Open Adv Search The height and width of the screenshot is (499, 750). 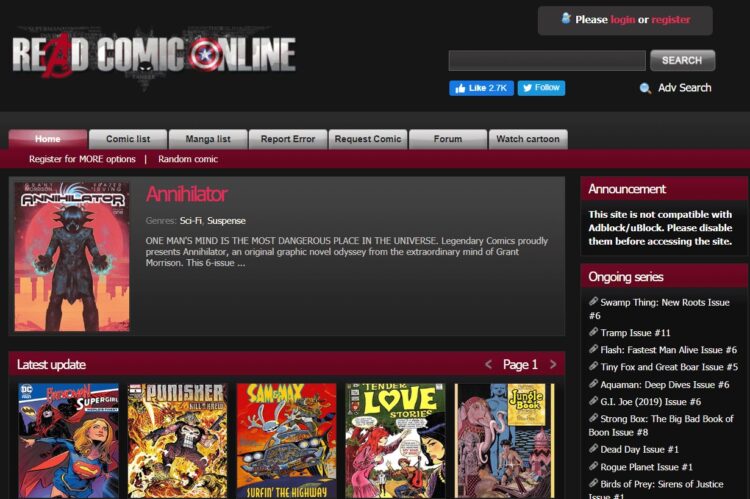point(684,88)
